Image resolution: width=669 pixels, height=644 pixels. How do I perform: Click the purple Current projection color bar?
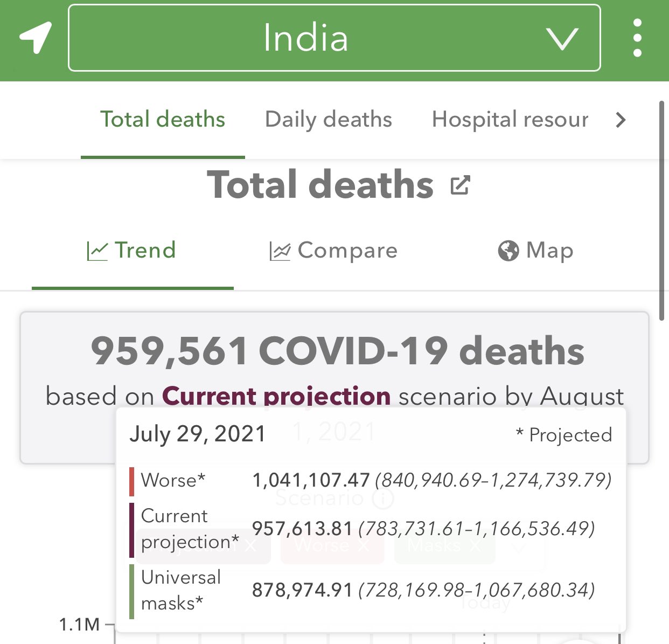[131, 530]
